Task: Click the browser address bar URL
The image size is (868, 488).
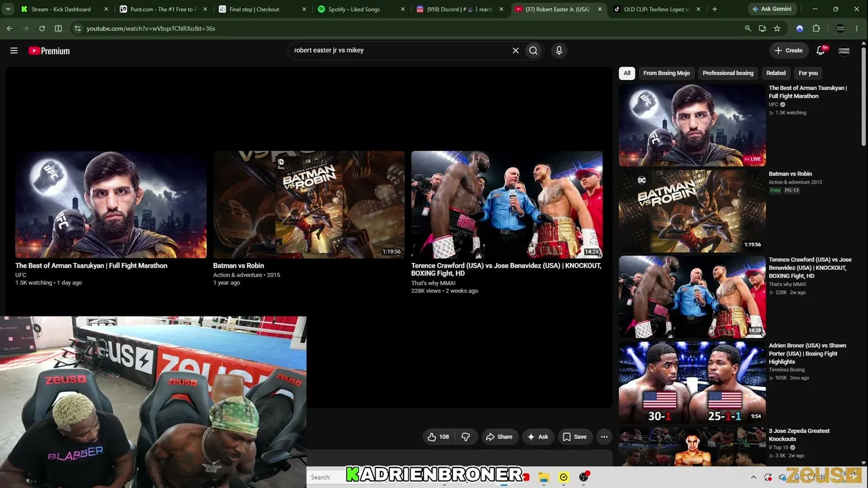Action: [151, 28]
